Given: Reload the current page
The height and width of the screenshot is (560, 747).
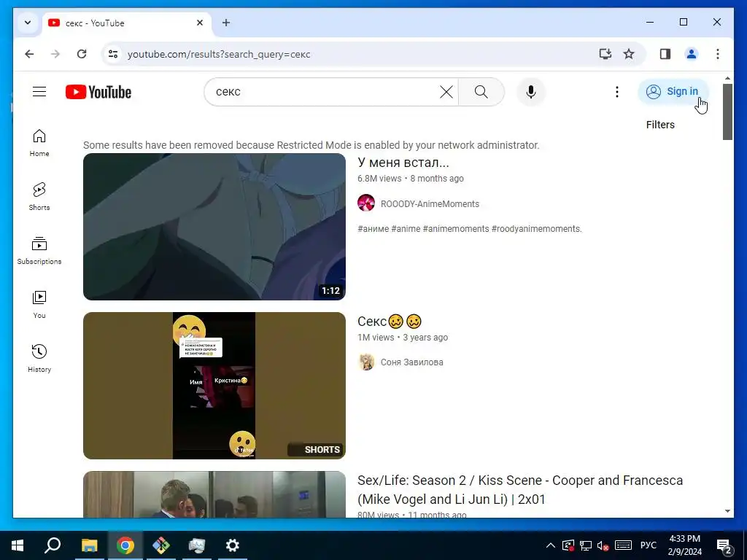Looking at the screenshot, I should [x=82, y=54].
